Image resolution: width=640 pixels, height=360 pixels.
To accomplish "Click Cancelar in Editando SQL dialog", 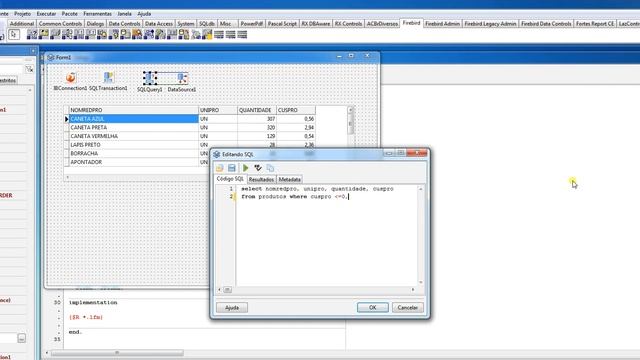I will 407,307.
